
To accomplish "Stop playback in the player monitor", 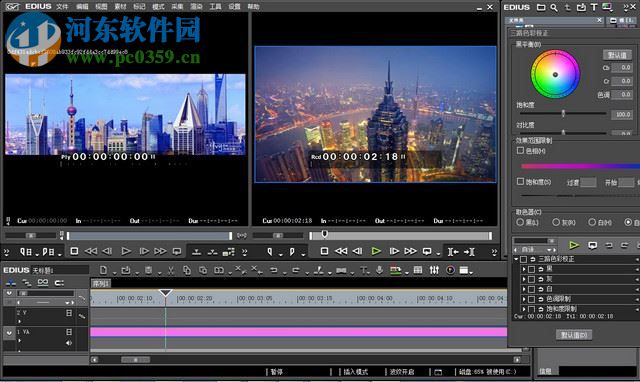I will click(74, 251).
